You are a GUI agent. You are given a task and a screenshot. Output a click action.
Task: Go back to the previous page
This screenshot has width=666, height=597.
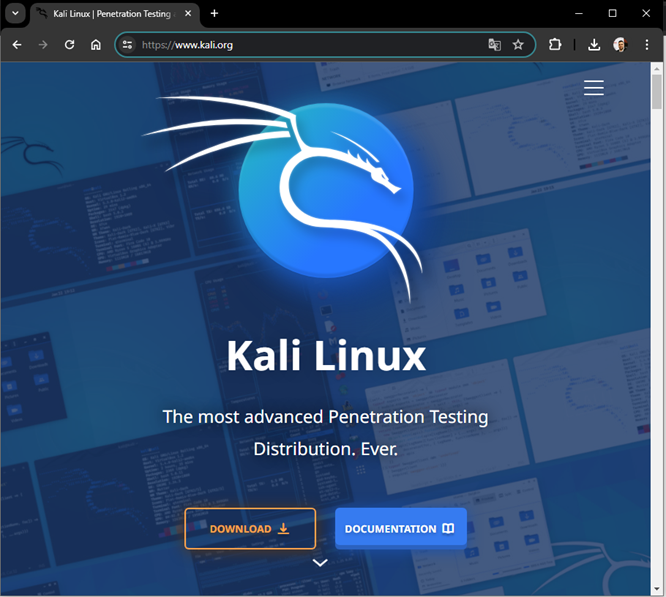coord(17,45)
